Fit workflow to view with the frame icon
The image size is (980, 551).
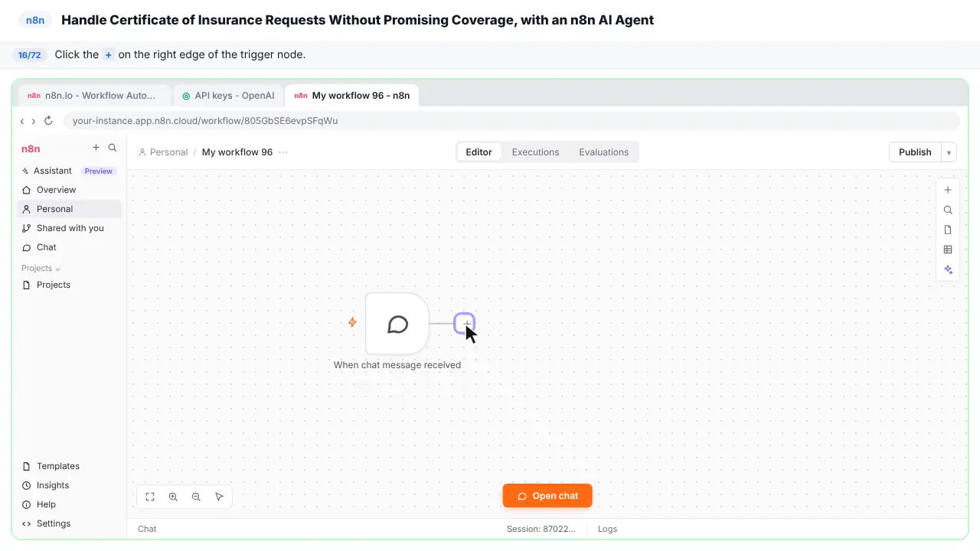click(x=150, y=497)
